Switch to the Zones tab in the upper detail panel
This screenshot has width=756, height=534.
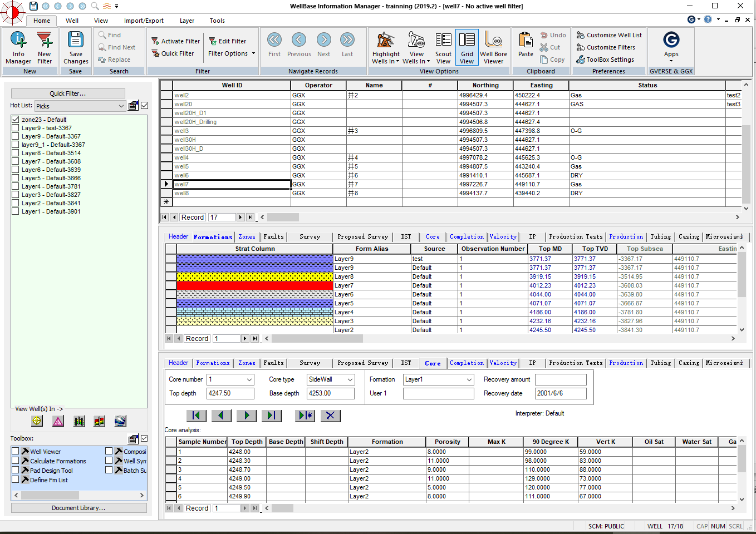pyautogui.click(x=247, y=237)
